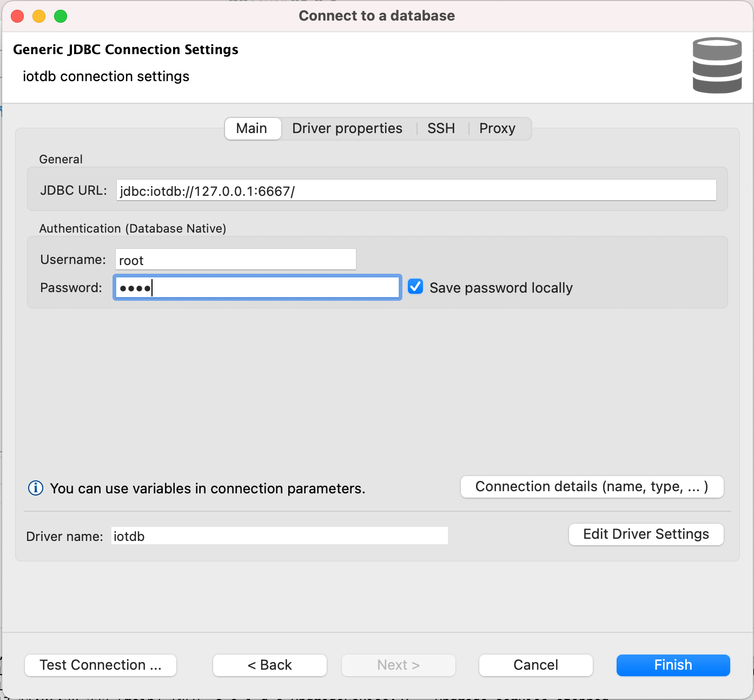Select the SSH tab
Image resolution: width=754 pixels, height=700 pixels.
tap(441, 129)
